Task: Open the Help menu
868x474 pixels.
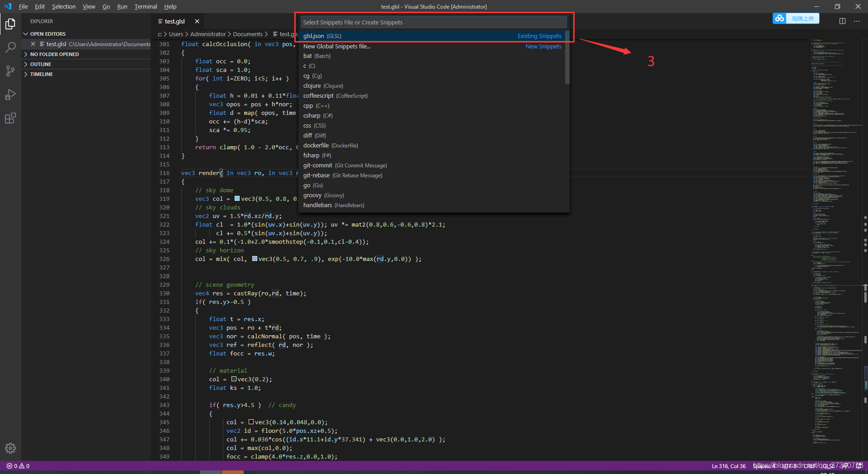Action: [170, 6]
